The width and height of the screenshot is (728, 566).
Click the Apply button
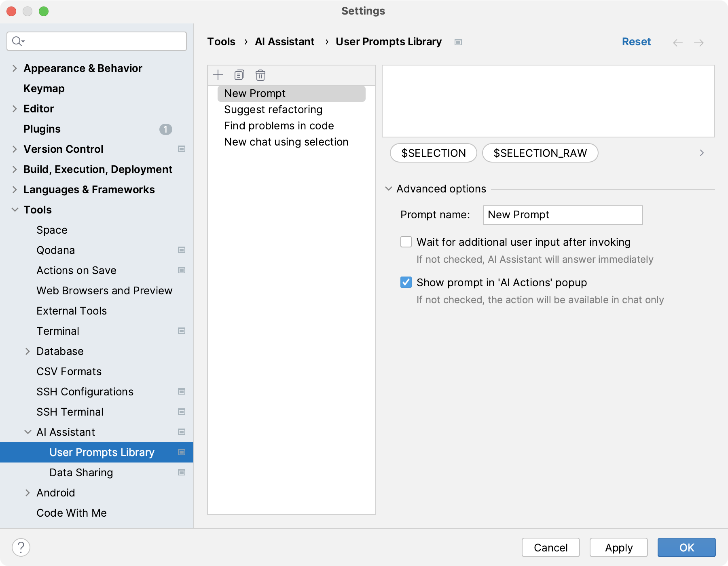pos(618,547)
